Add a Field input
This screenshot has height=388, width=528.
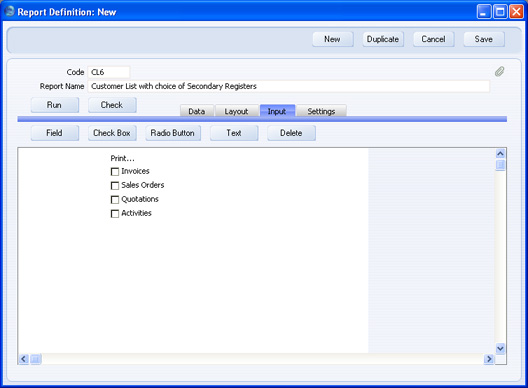[55, 133]
